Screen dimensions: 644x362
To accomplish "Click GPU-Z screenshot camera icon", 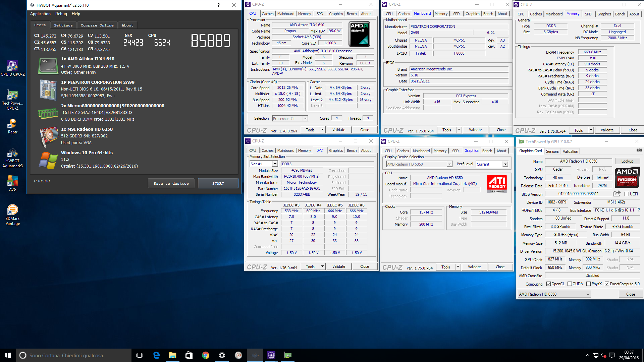I will 639,150.
